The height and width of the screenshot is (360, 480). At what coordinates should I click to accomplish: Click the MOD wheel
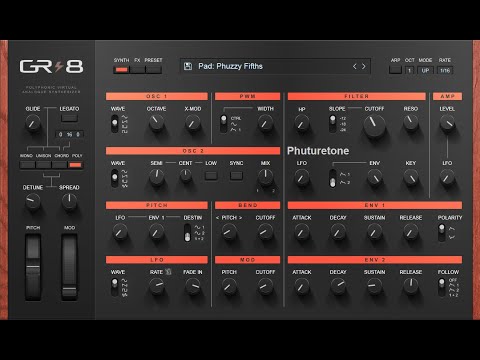[x=69, y=267]
